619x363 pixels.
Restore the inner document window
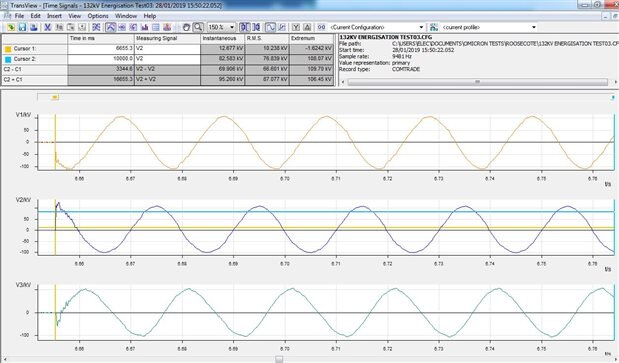pyautogui.click(x=615, y=16)
